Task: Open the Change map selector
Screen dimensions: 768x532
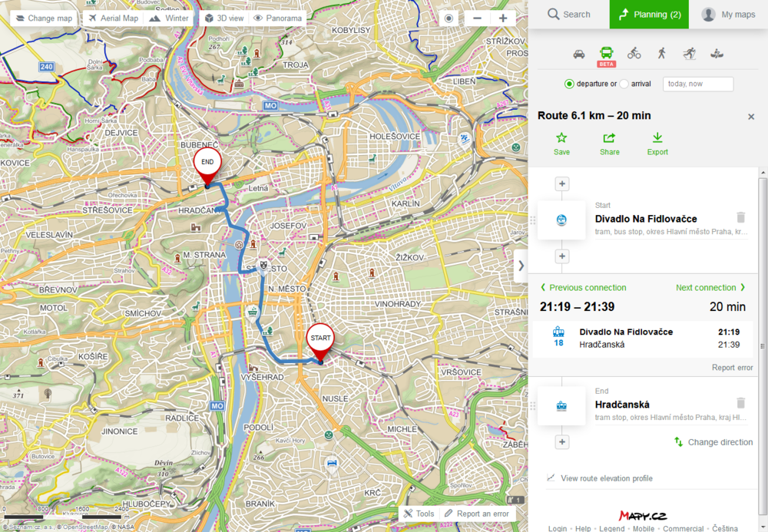Action: 43,18
